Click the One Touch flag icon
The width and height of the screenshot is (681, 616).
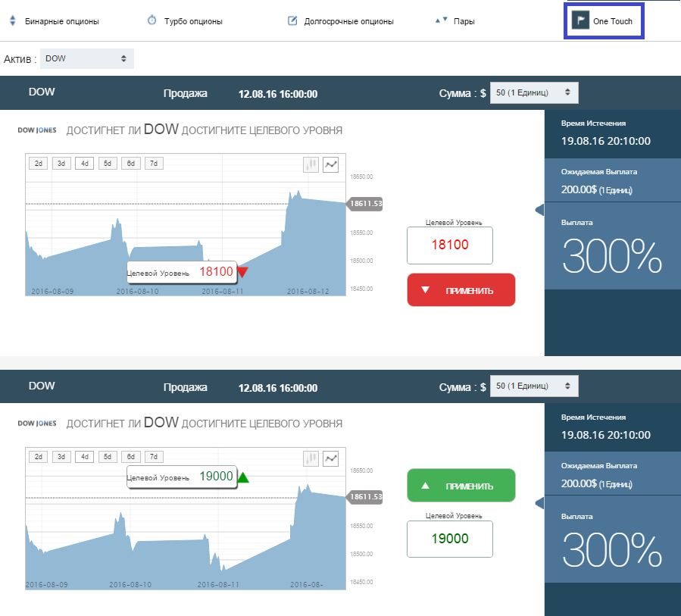pos(580,20)
